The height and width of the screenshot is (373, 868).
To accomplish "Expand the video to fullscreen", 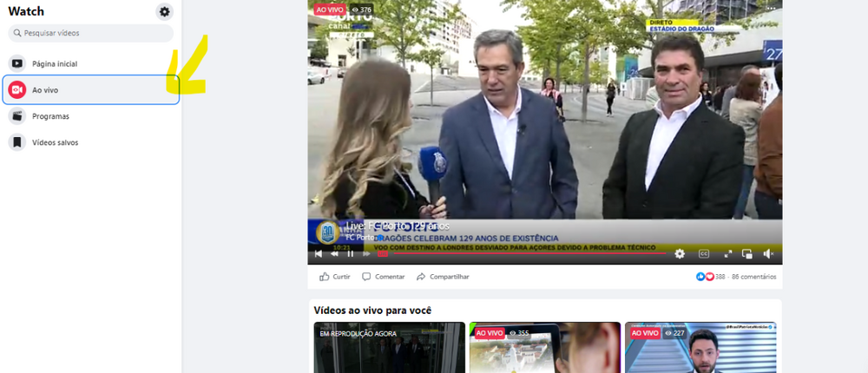I will [x=728, y=254].
